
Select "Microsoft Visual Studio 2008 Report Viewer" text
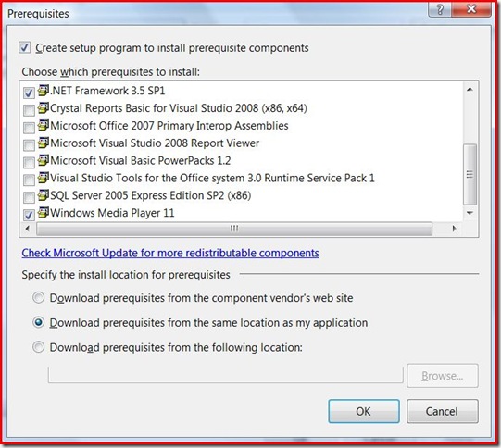click(155, 143)
